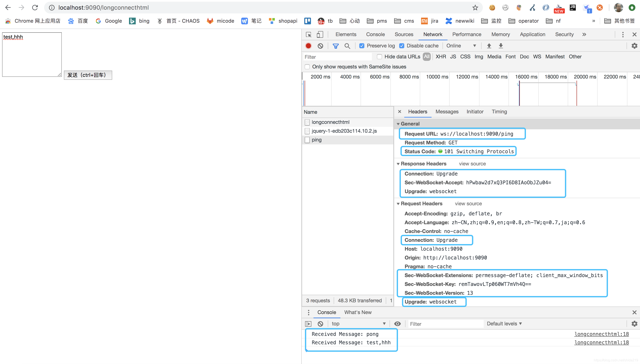640x364 pixels.
Task: Click view source link in Response Headers
Action: point(472,163)
